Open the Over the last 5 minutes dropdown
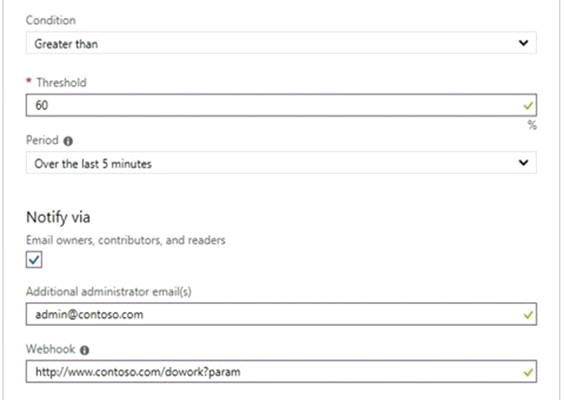 pyautogui.click(x=281, y=163)
